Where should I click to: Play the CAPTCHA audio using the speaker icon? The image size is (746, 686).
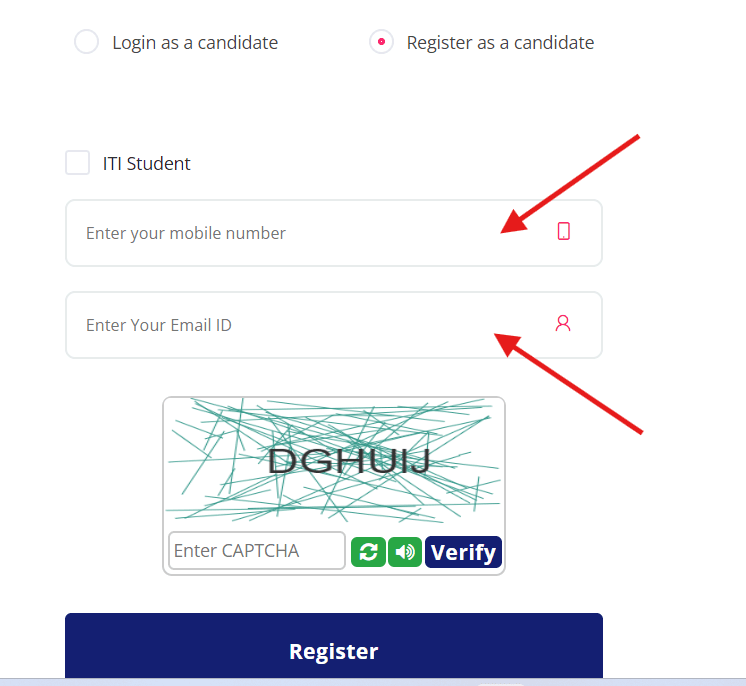click(x=405, y=552)
